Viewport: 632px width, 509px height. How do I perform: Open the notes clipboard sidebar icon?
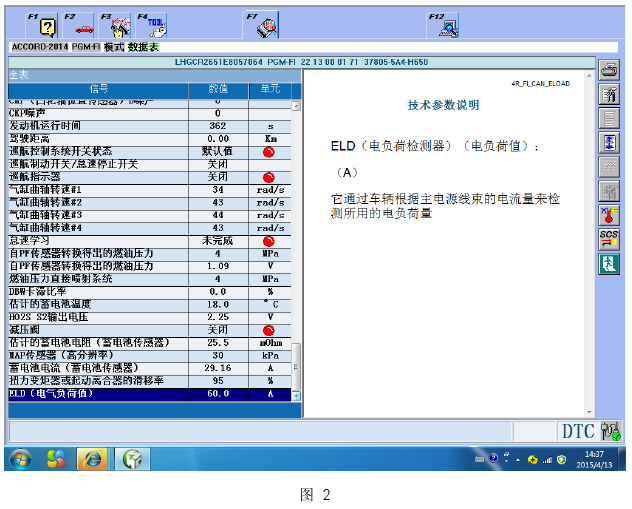(x=609, y=95)
